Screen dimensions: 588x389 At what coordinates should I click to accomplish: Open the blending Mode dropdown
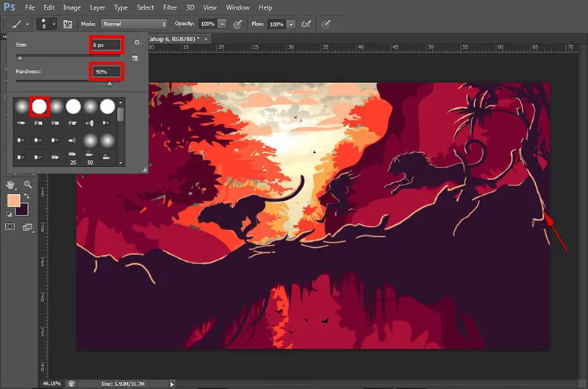tap(134, 24)
